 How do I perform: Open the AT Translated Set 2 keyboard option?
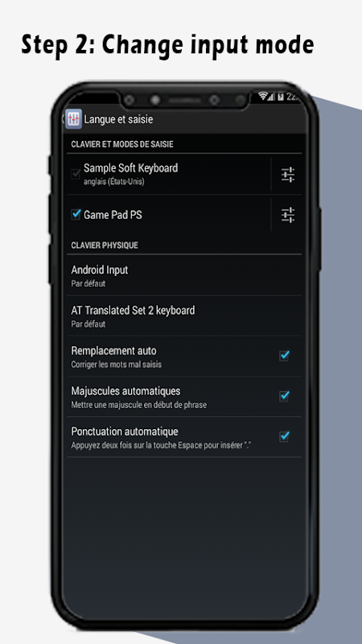pyautogui.click(x=184, y=316)
